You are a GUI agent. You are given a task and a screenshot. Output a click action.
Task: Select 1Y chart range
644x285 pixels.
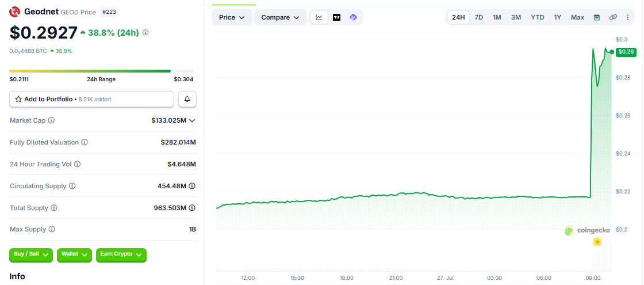[557, 17]
